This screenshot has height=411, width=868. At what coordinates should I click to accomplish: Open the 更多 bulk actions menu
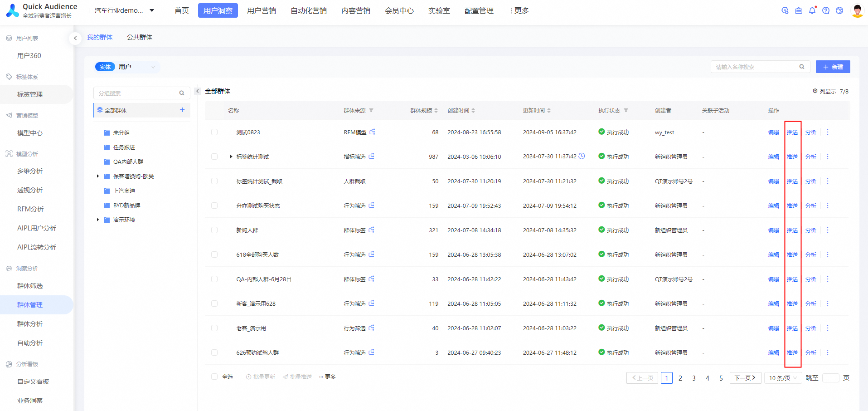[x=327, y=377]
